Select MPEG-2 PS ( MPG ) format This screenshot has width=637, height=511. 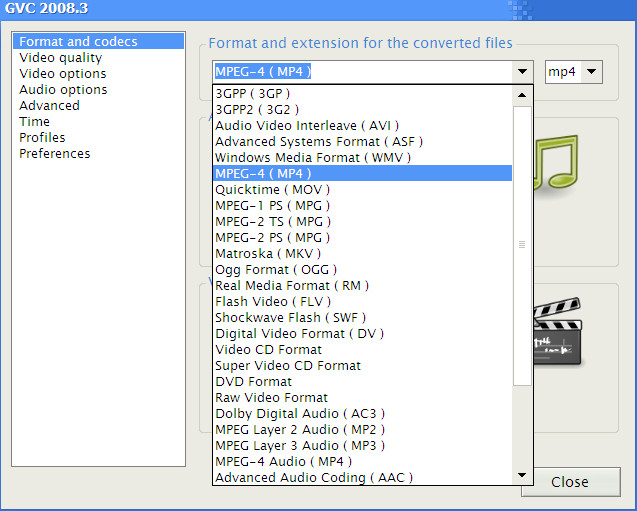click(x=362, y=238)
